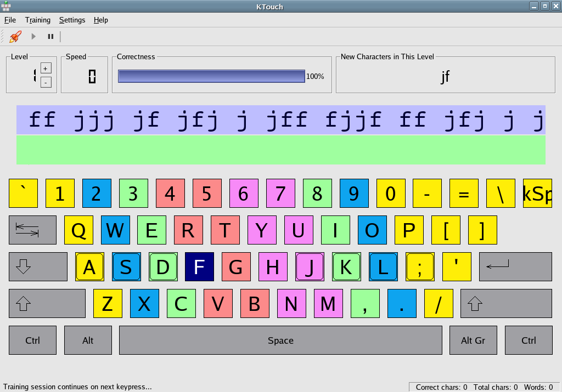Click the apostrophe key
The width and height of the screenshot is (562, 392).
457,266
